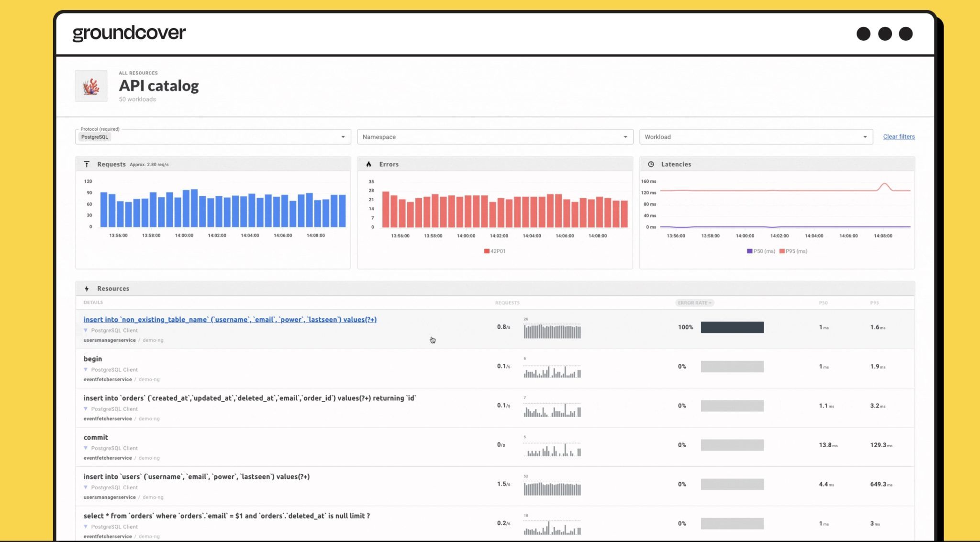Click the PostgreSQL protocol chip
This screenshot has height=542, width=980.
[x=95, y=137]
